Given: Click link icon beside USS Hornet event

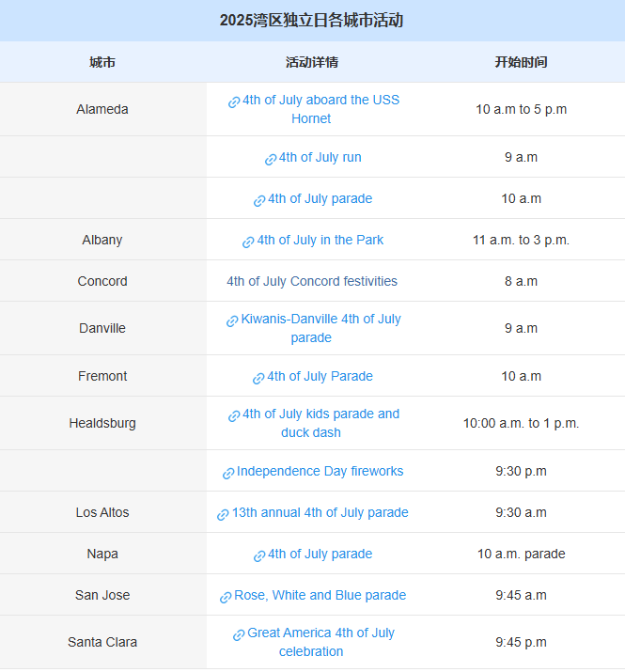Looking at the screenshot, I should point(234,102).
